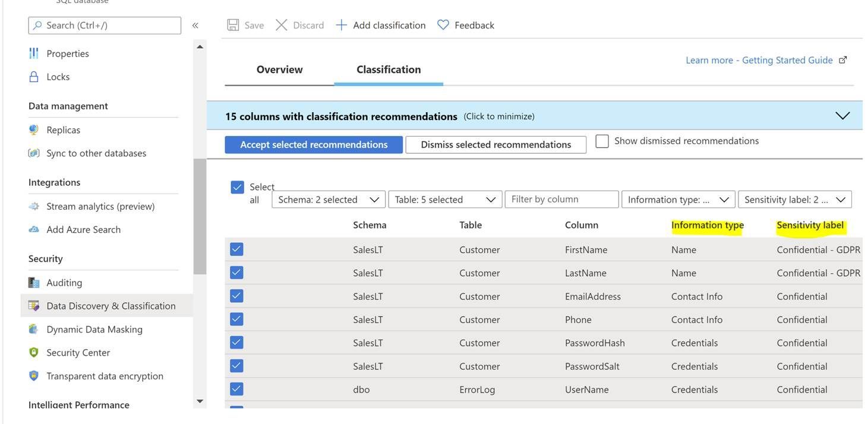Check Show dismissed recommendations

(x=602, y=140)
